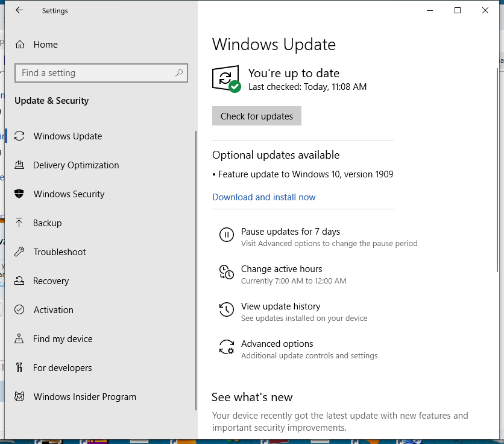
Task: Click the up-to-date status icon
Action: (x=227, y=79)
